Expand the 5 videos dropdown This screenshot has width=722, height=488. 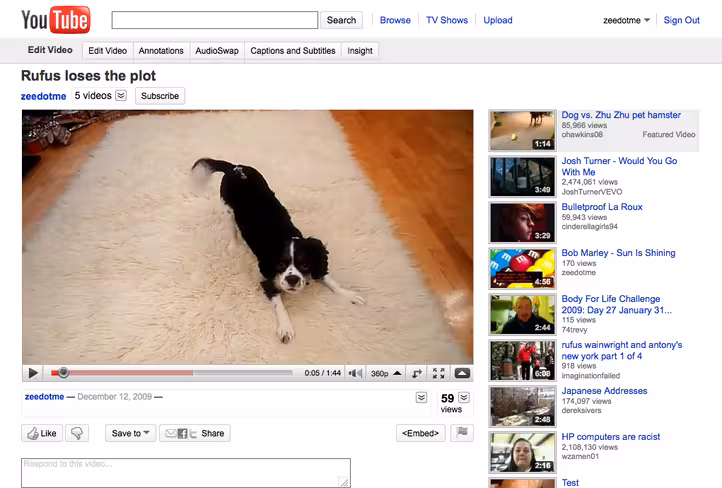point(121,95)
